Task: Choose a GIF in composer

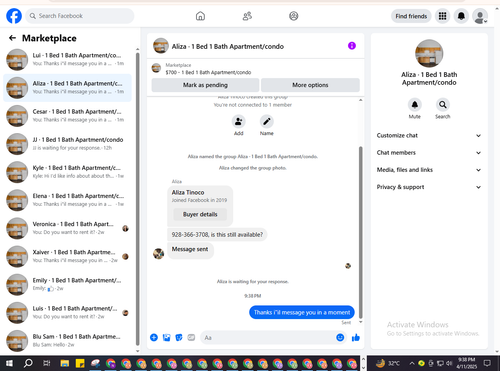Action: click(x=191, y=338)
